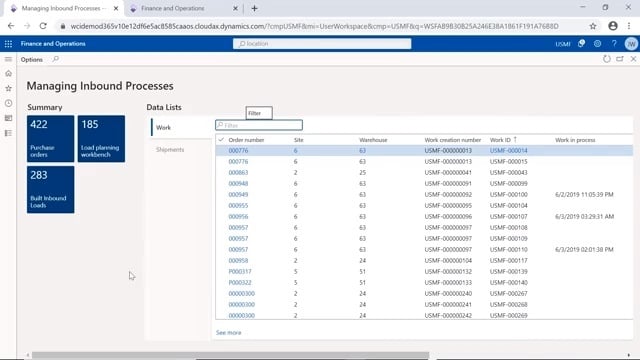The height and width of the screenshot is (360, 640).
Task: Sort by the Site column header
Action: coord(298,140)
